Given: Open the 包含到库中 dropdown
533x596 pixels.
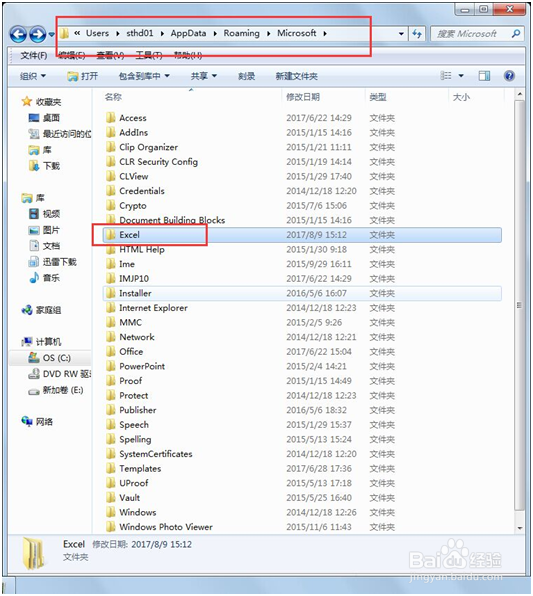Looking at the screenshot, I should [144, 76].
